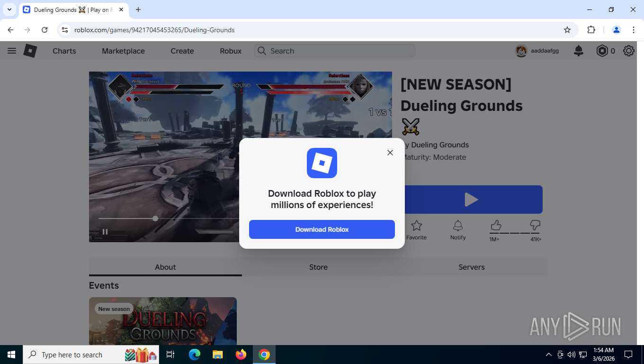
Task: Open the Chrome profile icon
Action: [617, 30]
